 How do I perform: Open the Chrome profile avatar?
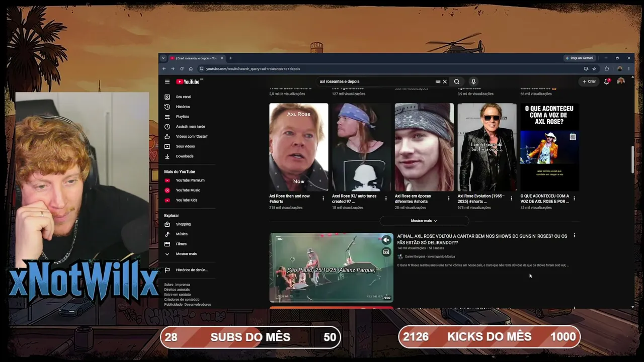pyautogui.click(x=620, y=69)
